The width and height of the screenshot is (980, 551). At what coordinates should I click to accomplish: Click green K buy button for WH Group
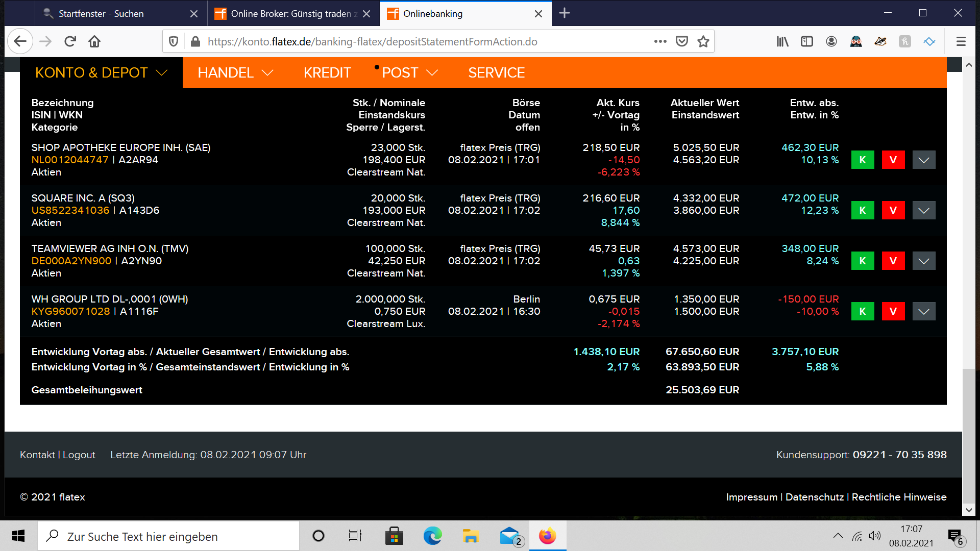(x=862, y=311)
